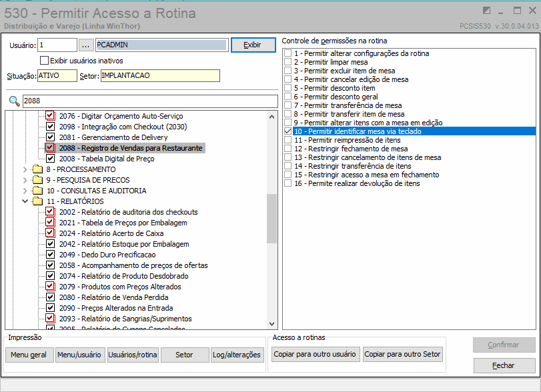Click the Setor print button
The height and width of the screenshot is (392, 541).
tap(185, 355)
